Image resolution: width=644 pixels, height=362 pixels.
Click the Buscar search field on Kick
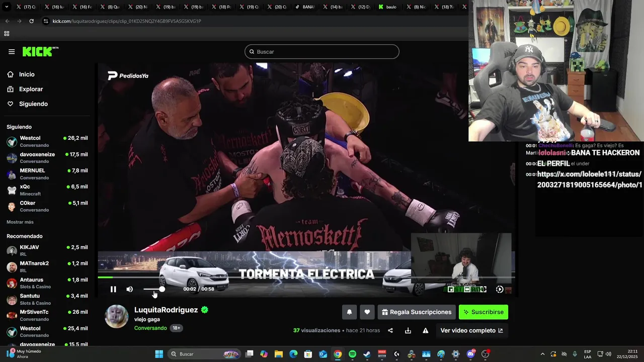pyautogui.click(x=322, y=52)
